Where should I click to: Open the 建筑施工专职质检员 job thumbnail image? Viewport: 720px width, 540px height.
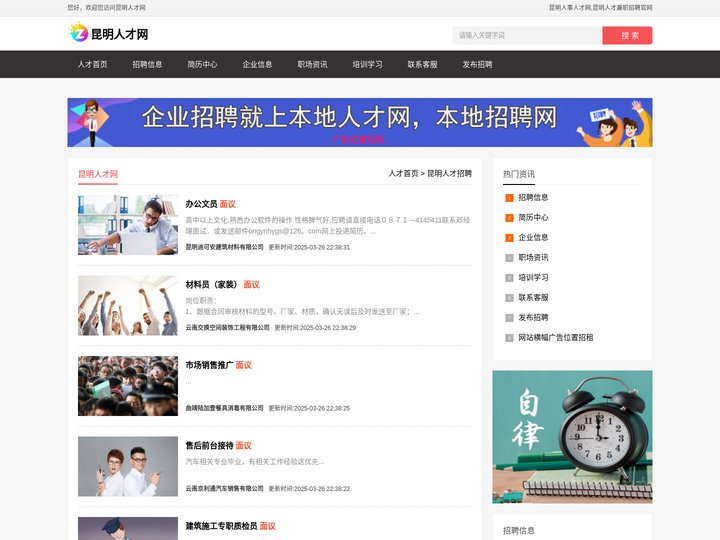coord(128,528)
